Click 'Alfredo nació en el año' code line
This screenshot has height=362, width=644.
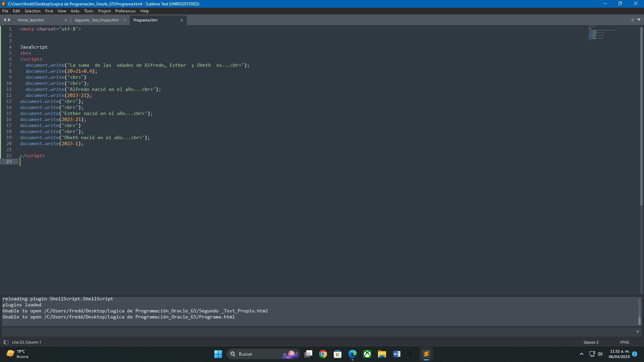coord(93,89)
